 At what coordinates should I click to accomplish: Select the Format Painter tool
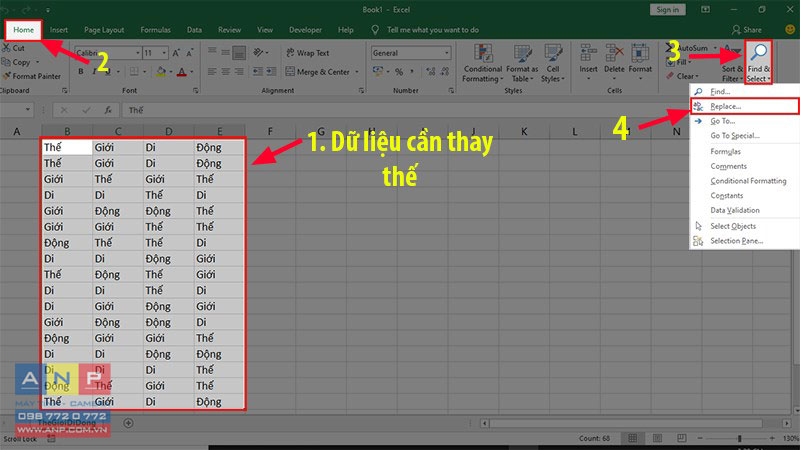(31, 76)
